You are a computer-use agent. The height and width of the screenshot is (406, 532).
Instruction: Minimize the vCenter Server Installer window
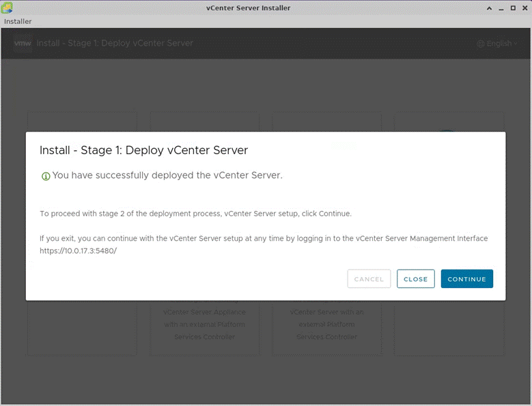point(501,8)
